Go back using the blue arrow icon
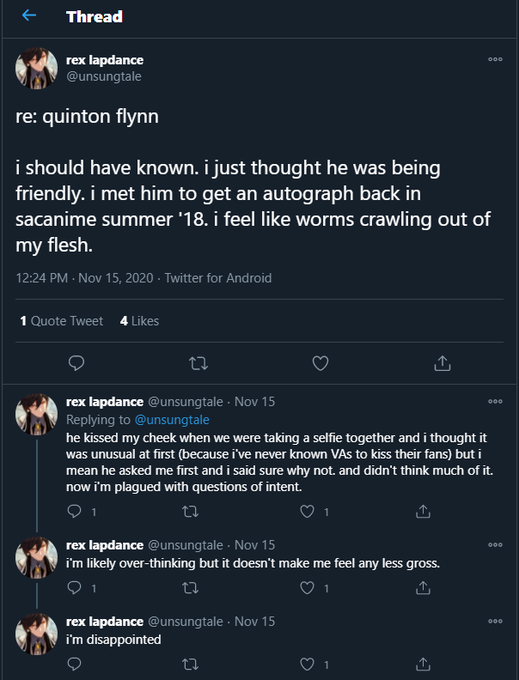 coord(29,16)
